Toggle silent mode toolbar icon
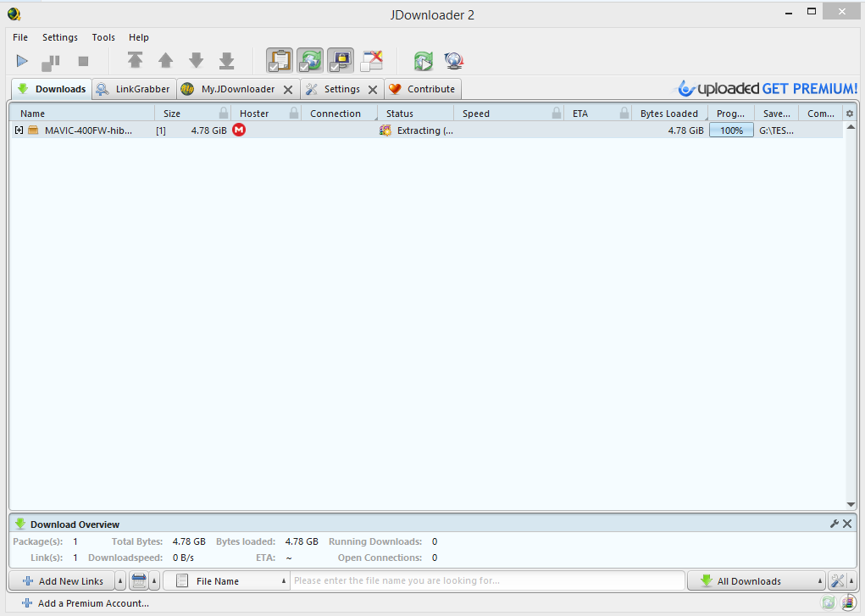 (x=371, y=61)
